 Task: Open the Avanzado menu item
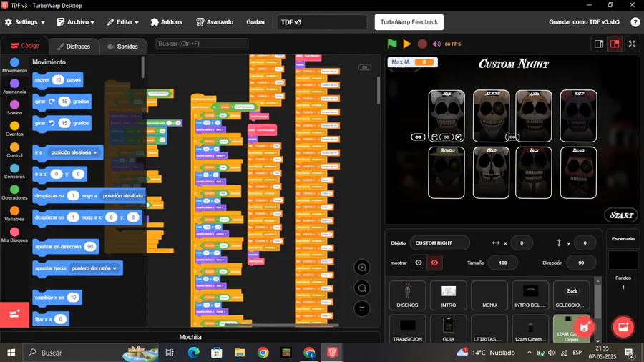(215, 22)
